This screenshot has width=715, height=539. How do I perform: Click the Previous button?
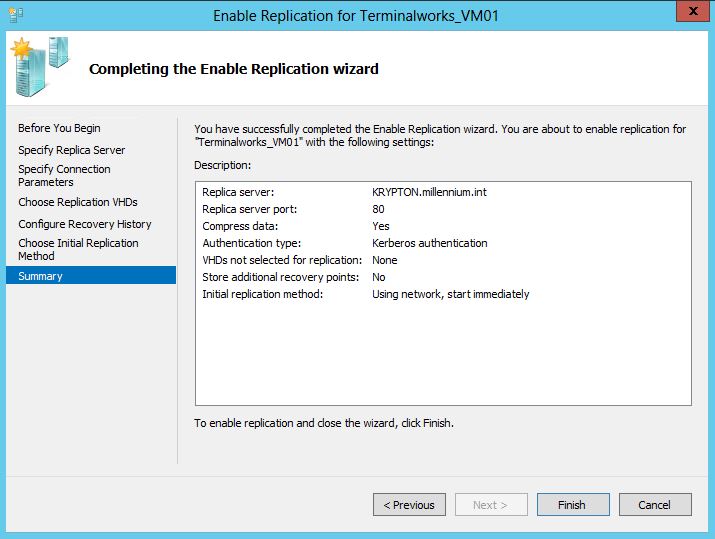coord(409,505)
